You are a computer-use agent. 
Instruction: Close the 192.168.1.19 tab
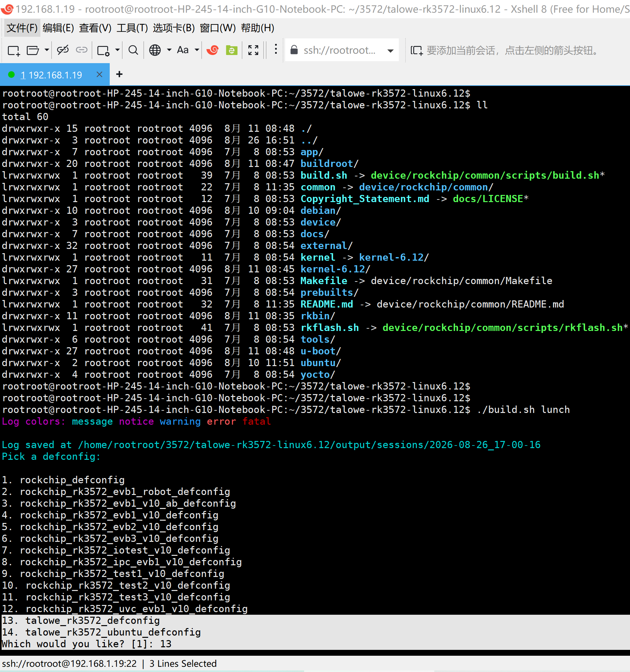[x=99, y=75]
